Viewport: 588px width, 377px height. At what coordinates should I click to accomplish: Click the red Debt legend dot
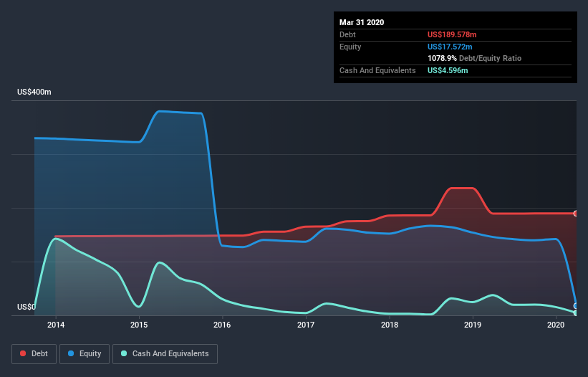point(23,353)
